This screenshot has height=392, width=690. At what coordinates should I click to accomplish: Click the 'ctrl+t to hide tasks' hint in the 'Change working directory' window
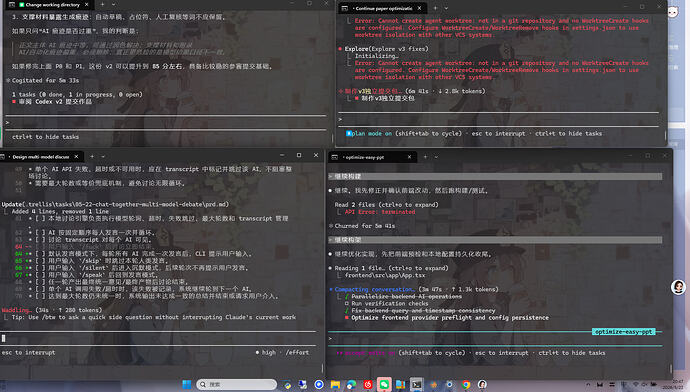coord(45,137)
